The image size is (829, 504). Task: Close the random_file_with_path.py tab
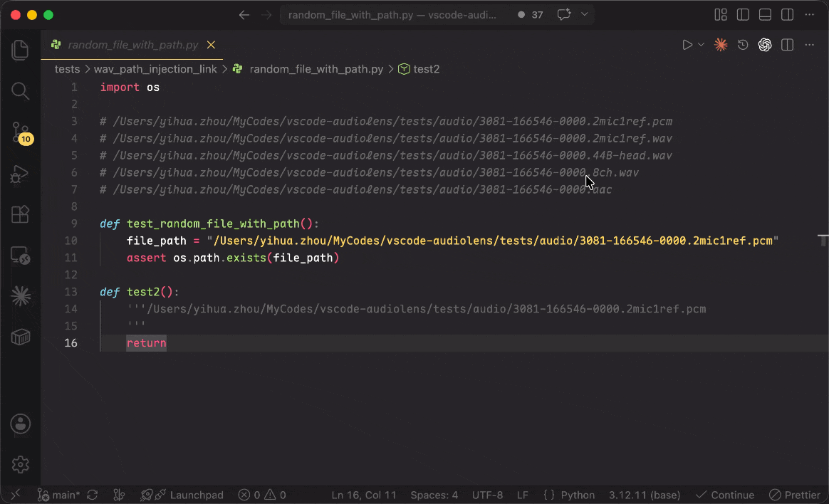[x=211, y=45]
